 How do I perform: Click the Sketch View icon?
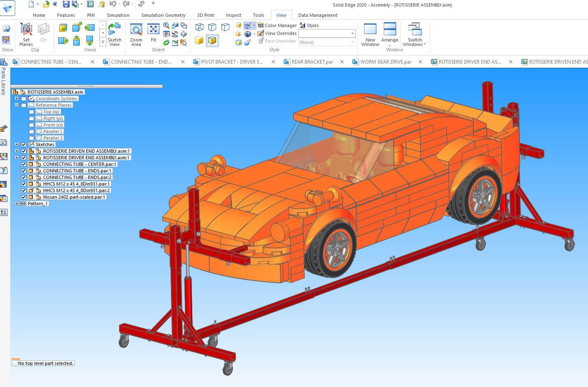114,35
